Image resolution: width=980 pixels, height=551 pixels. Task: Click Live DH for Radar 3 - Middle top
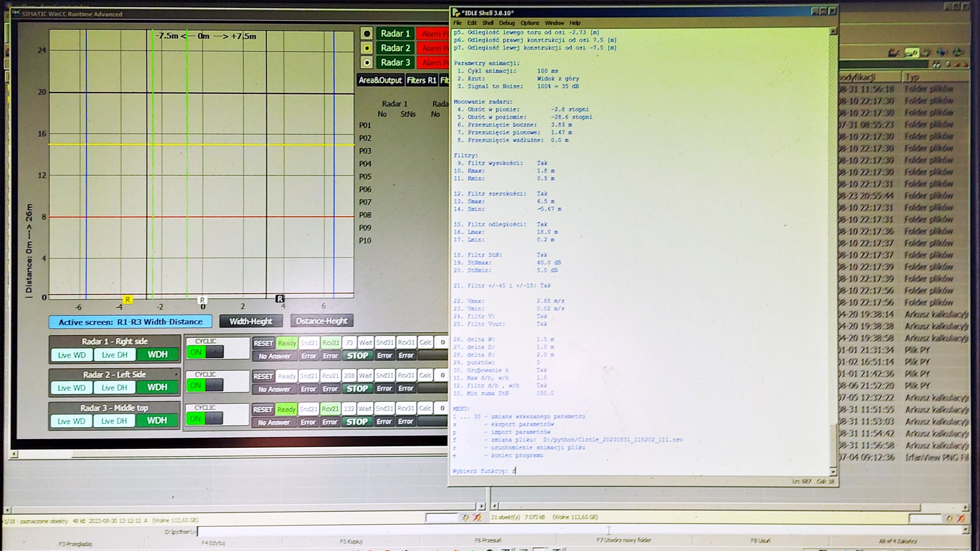point(114,421)
